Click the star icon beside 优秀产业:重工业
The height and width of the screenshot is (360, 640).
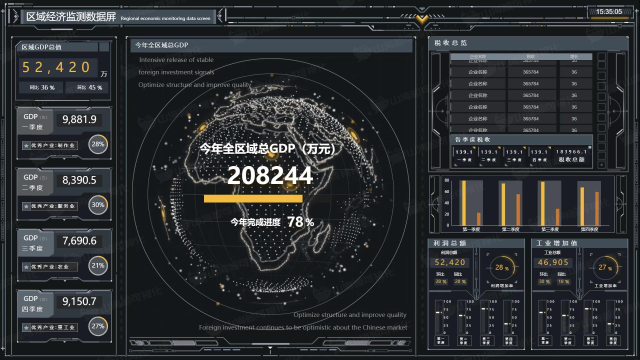pyautogui.click(x=27, y=327)
